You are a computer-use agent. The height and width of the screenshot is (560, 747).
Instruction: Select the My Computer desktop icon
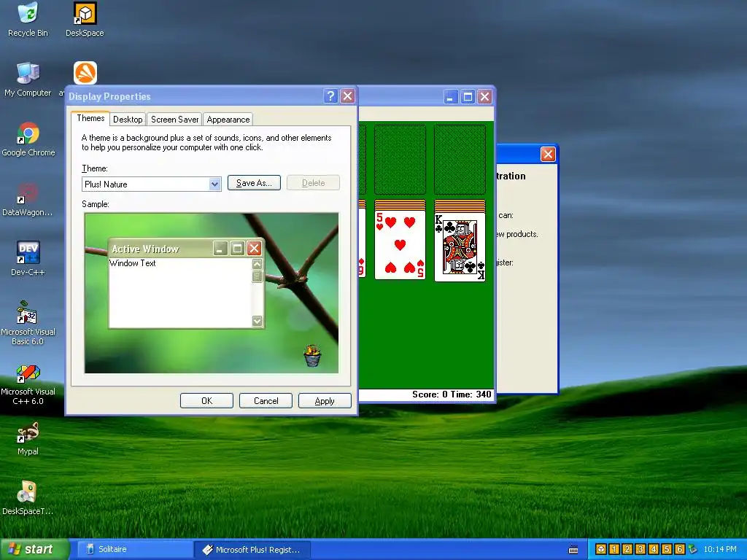(28, 79)
